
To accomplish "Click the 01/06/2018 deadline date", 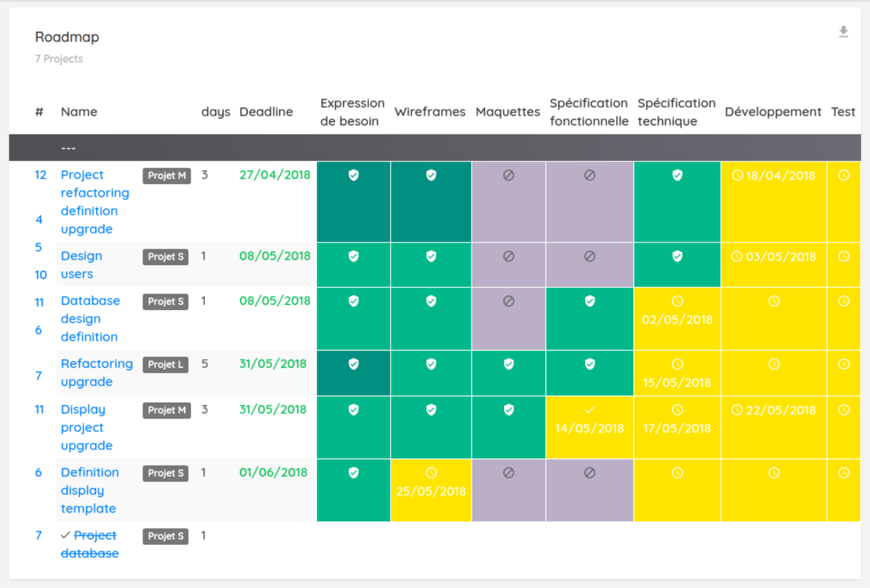I will point(273,472).
